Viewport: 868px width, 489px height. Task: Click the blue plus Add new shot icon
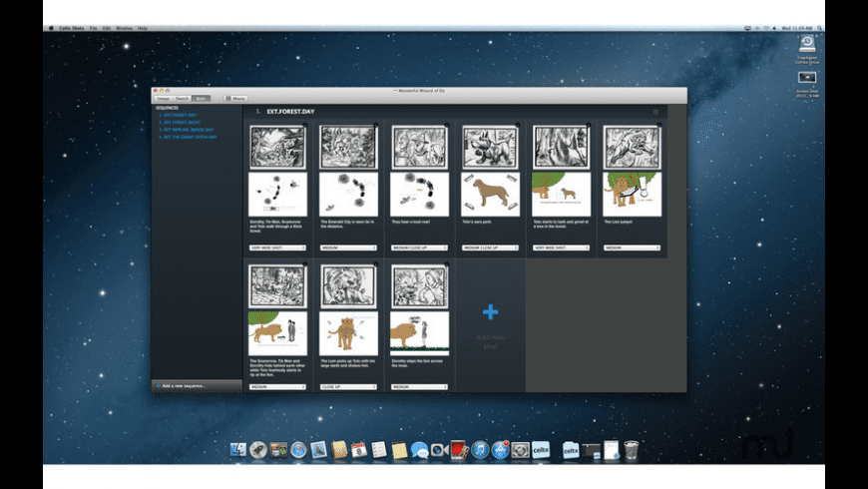tap(490, 311)
